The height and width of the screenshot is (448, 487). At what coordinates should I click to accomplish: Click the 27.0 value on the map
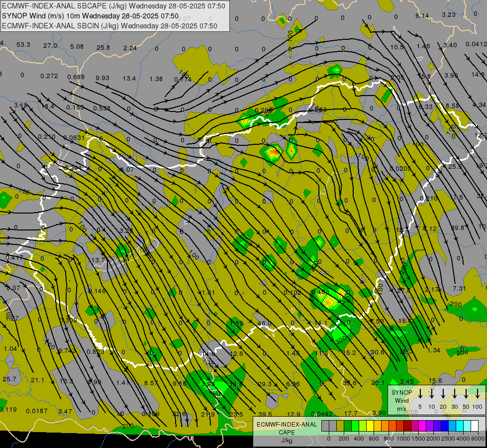pos(50,46)
